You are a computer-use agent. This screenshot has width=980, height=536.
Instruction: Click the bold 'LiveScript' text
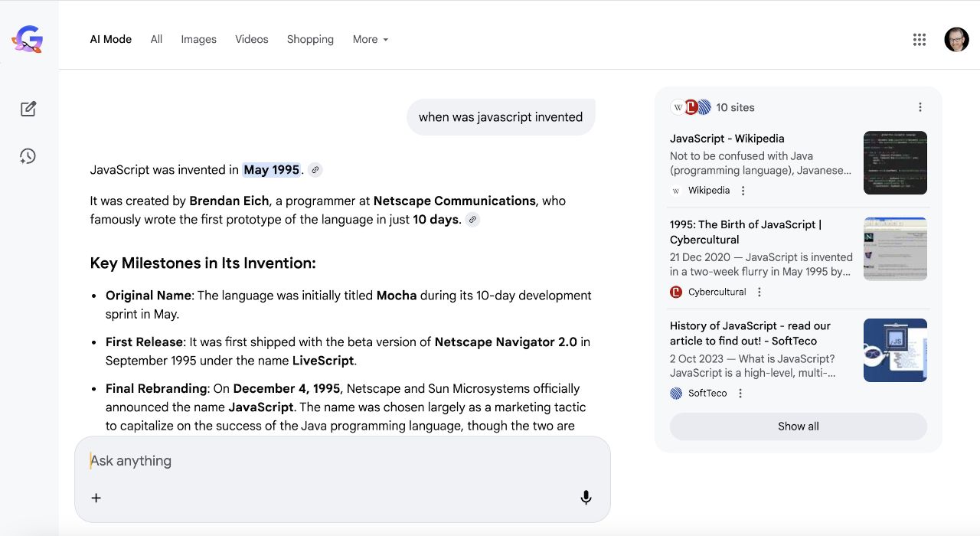tap(323, 361)
